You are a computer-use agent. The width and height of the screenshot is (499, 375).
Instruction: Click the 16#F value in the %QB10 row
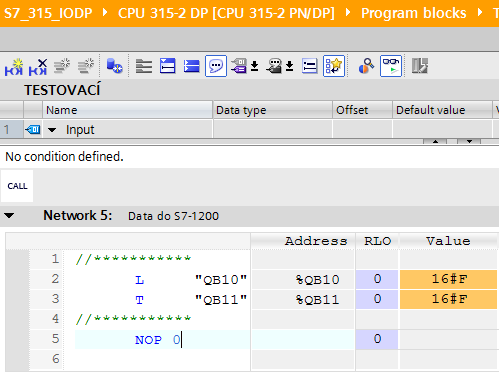(448, 279)
